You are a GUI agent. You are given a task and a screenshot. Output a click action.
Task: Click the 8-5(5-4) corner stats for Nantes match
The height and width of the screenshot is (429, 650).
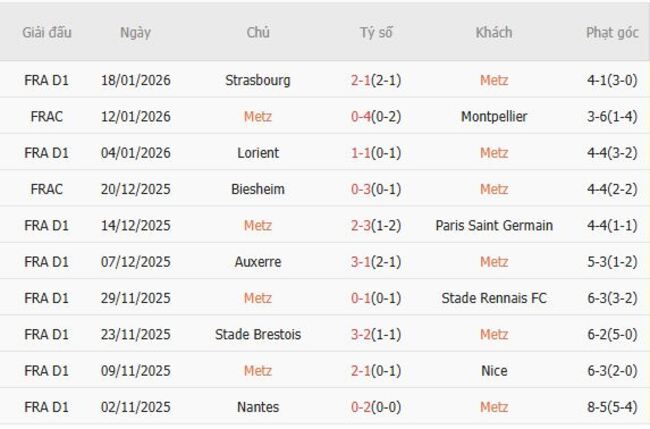(x=611, y=407)
